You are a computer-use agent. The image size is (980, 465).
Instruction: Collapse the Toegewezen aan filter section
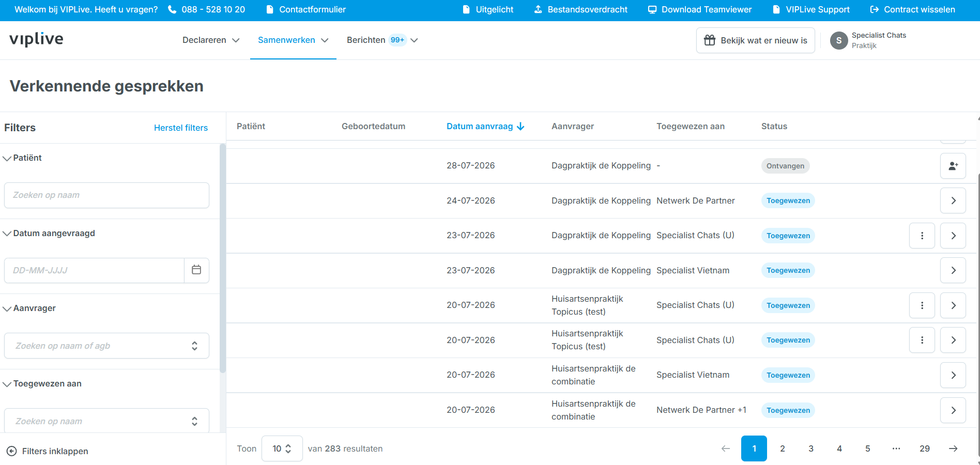point(43,384)
